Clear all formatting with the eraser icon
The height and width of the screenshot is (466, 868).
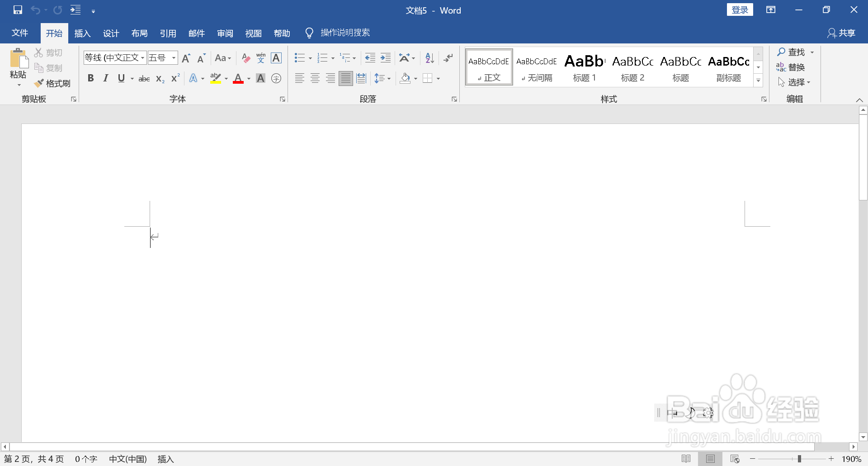(x=245, y=58)
